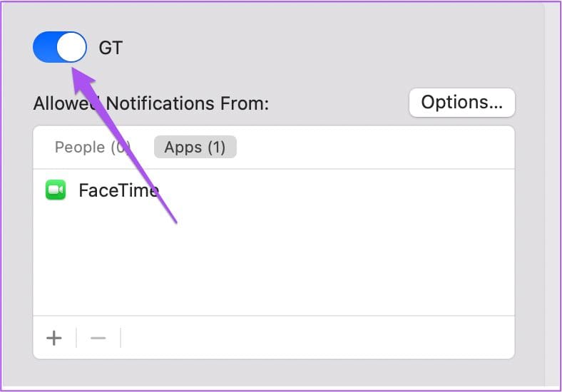
Task: Turn off the GT focus toggle
Action: [59, 47]
